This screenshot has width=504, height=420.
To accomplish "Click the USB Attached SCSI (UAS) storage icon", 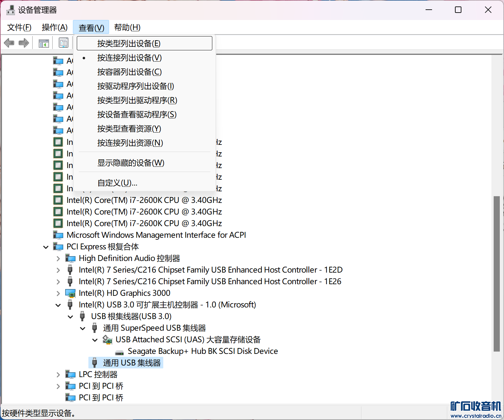I will coord(107,339).
